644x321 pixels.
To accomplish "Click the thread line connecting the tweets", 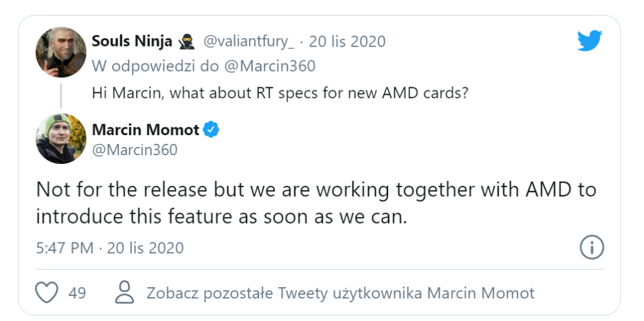I will [x=61, y=94].
